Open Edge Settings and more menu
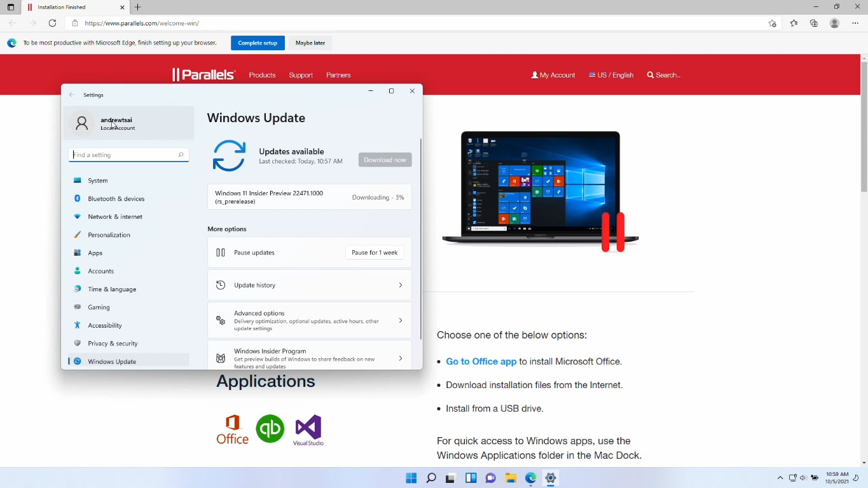 point(855,23)
